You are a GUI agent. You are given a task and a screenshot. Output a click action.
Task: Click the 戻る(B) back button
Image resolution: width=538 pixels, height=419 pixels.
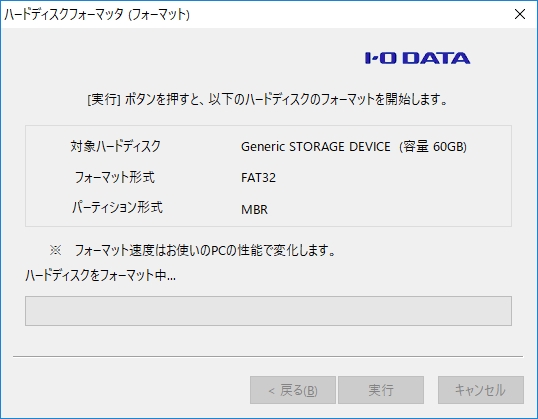(293, 390)
